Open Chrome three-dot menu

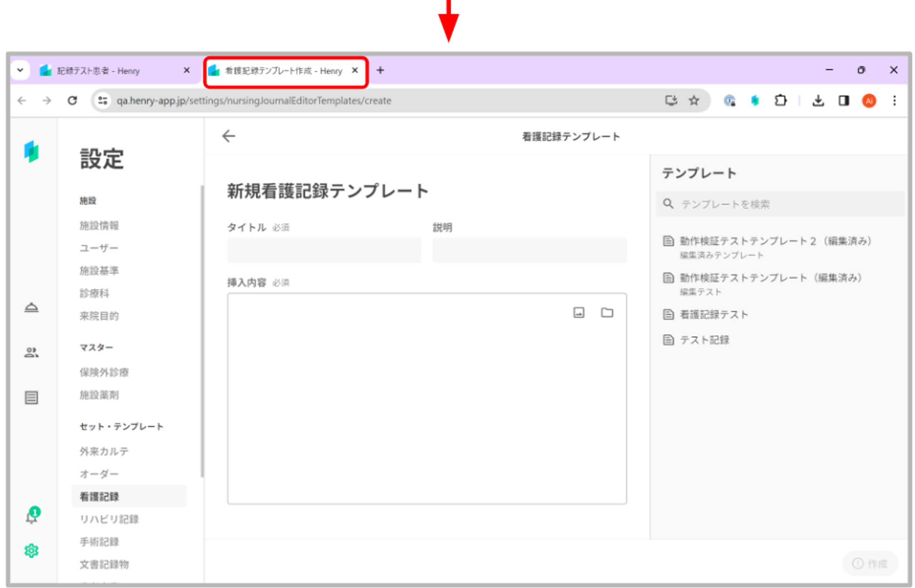(x=894, y=101)
